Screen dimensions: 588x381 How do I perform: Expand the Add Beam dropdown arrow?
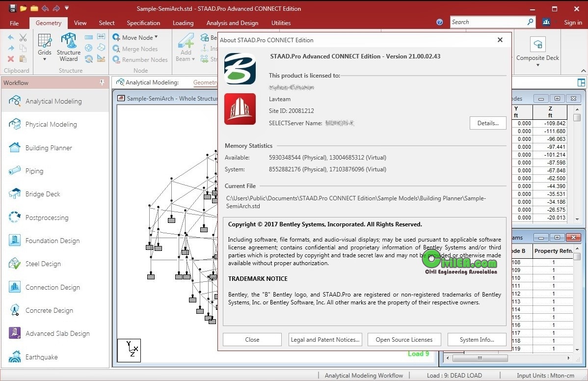[193, 59]
